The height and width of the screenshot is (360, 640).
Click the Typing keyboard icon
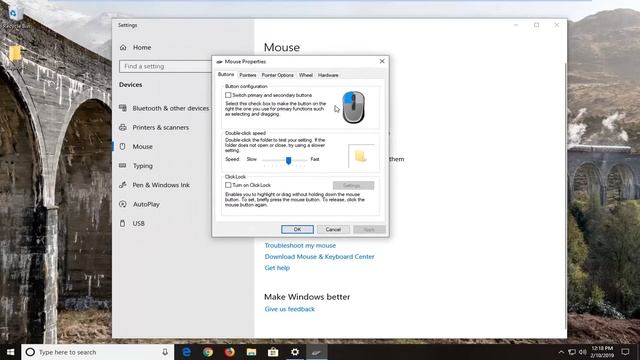tap(122, 166)
